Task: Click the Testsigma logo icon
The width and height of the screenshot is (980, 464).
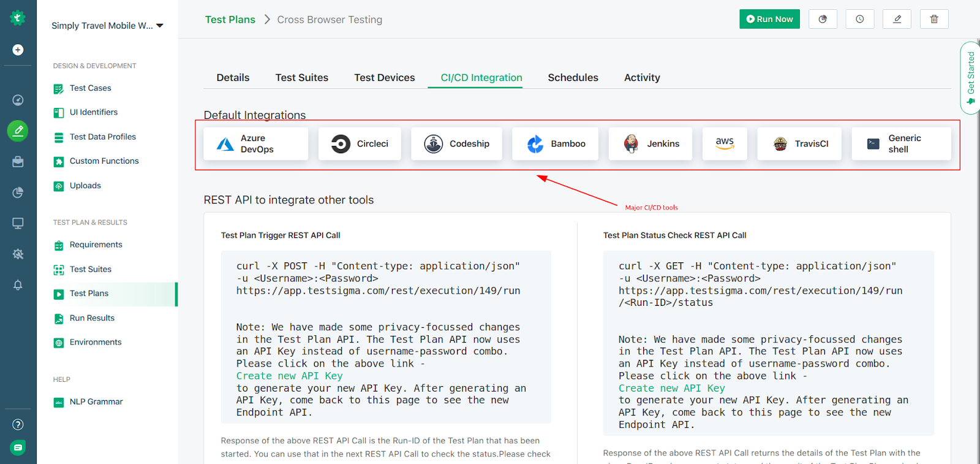Action: (18, 18)
